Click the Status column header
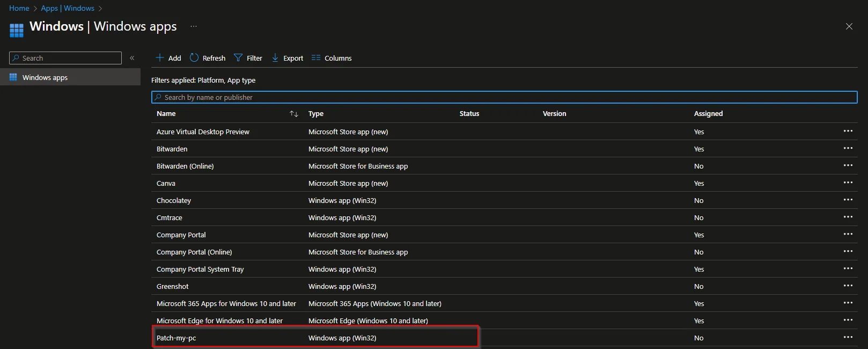The width and height of the screenshot is (868, 349). (x=469, y=114)
